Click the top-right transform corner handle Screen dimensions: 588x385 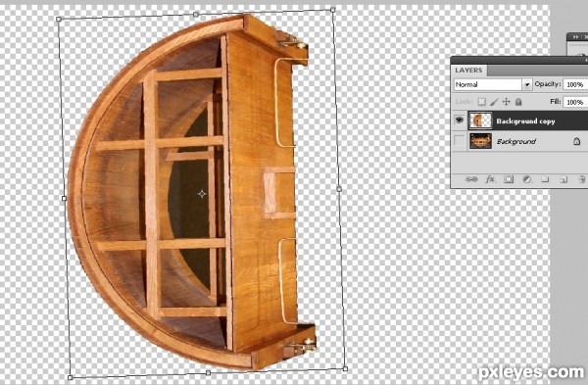pyautogui.click(x=332, y=10)
